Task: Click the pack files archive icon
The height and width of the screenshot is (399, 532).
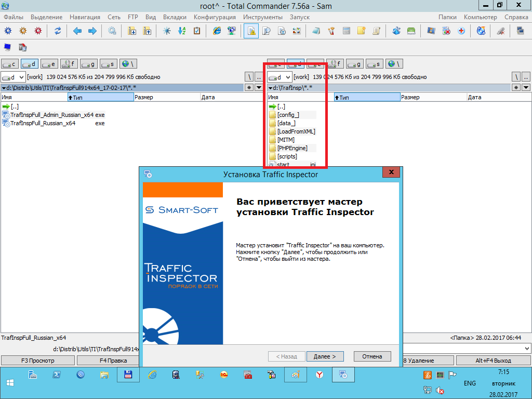Action: point(131,31)
